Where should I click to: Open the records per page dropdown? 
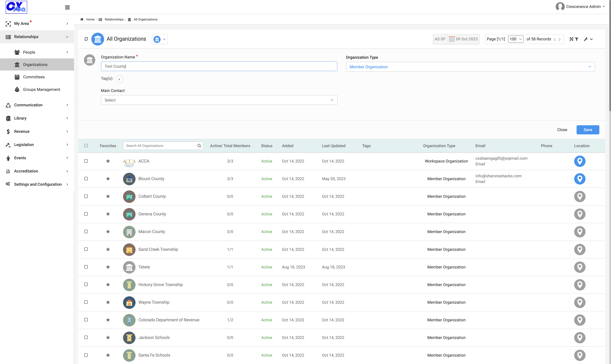pyautogui.click(x=516, y=39)
